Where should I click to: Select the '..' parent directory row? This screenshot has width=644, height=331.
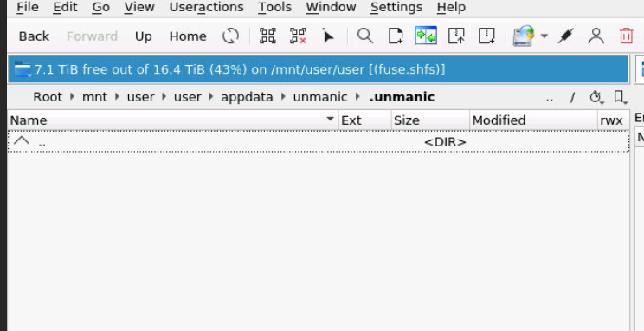point(319,141)
